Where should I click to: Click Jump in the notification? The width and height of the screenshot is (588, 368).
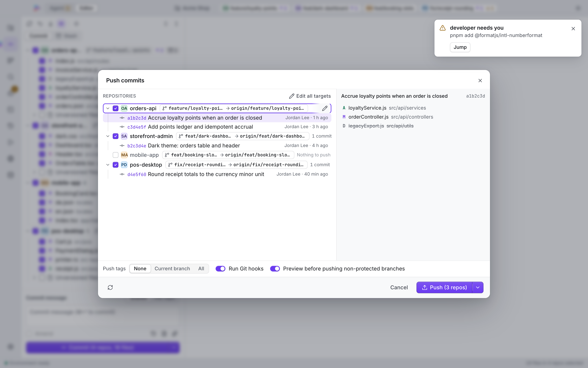(460, 47)
